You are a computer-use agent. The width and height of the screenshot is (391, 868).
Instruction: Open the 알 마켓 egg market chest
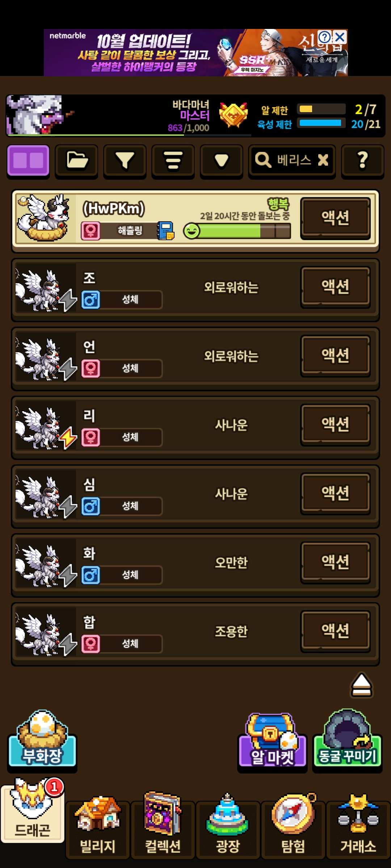click(x=272, y=741)
